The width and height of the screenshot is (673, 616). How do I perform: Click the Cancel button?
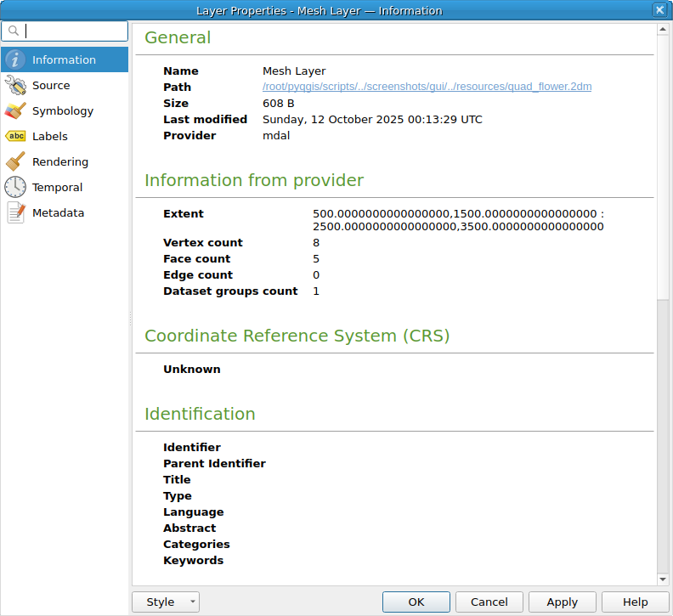(x=489, y=602)
